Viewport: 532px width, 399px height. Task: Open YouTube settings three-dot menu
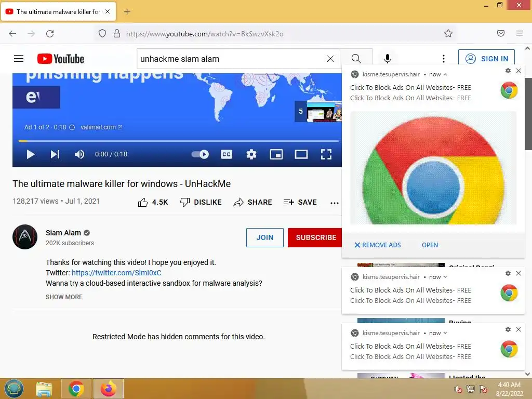click(444, 59)
